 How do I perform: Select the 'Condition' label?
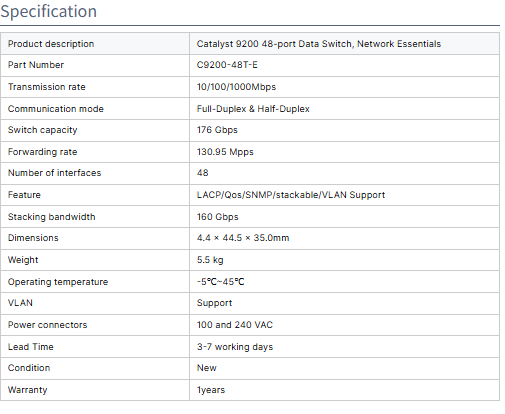coord(29,368)
